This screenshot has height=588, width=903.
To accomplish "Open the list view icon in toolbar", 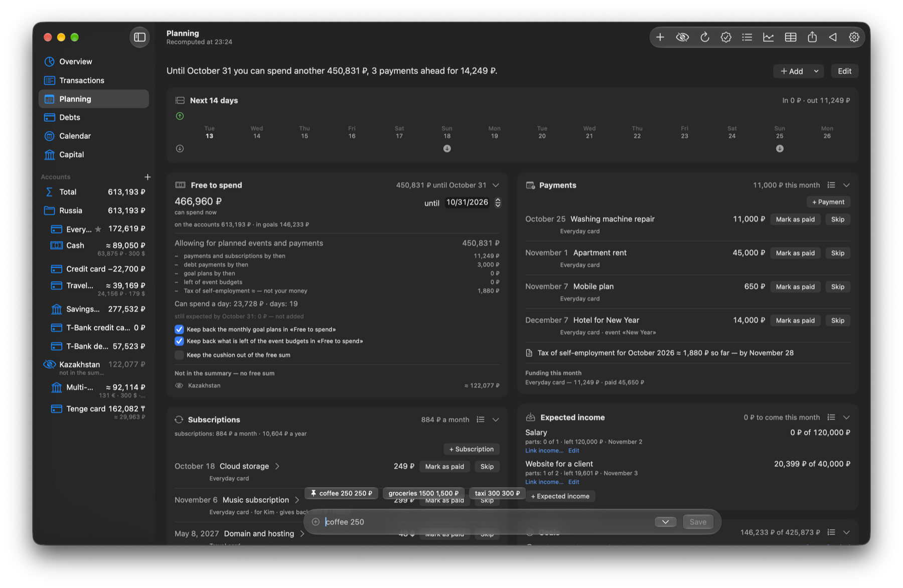I will pos(747,37).
